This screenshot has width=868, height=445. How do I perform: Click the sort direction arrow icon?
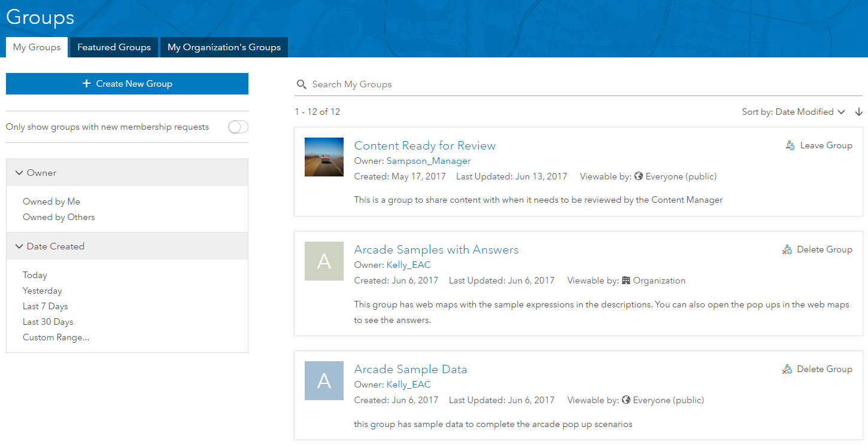click(x=859, y=112)
